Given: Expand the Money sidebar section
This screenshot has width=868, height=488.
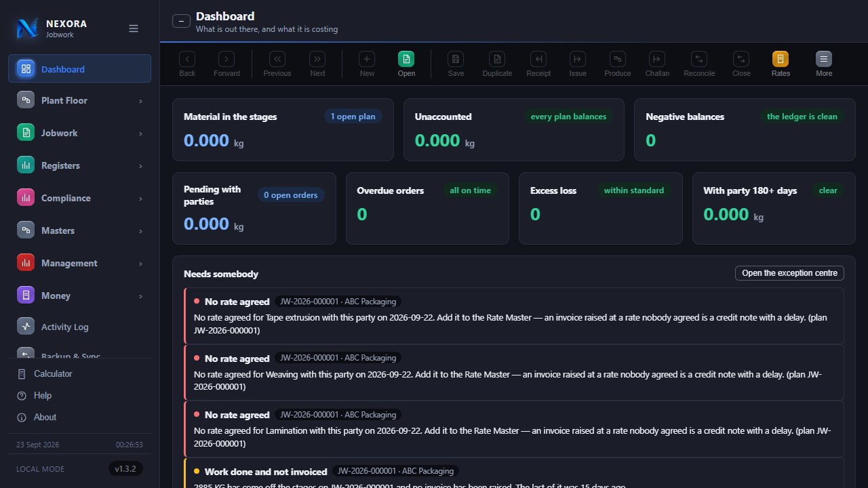Looking at the screenshot, I should pyautogui.click(x=79, y=296).
